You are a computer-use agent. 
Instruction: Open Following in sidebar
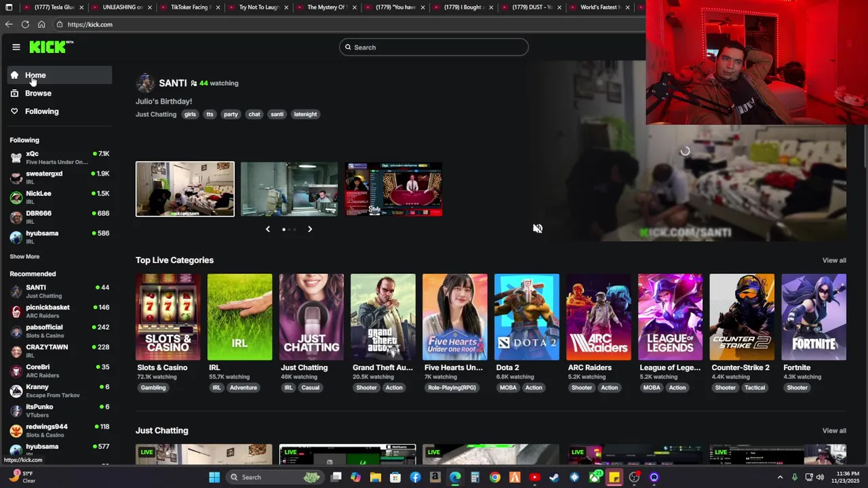tap(60, 111)
